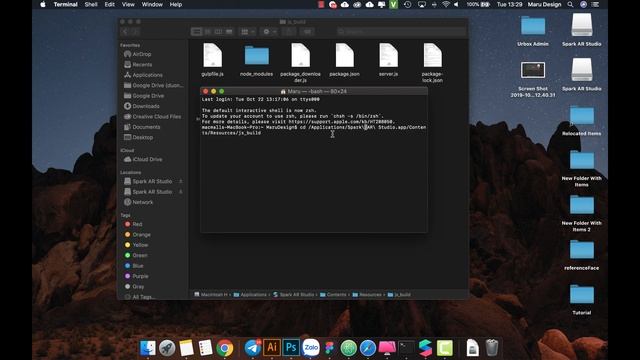640x360 pixels.
Task: Click the Finder search field
Action: 401,31
